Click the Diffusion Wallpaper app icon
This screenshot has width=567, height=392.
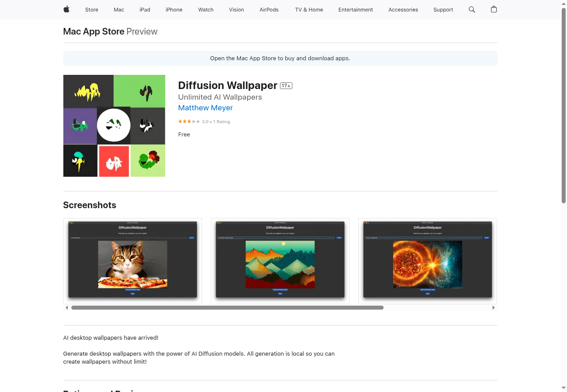tap(114, 126)
